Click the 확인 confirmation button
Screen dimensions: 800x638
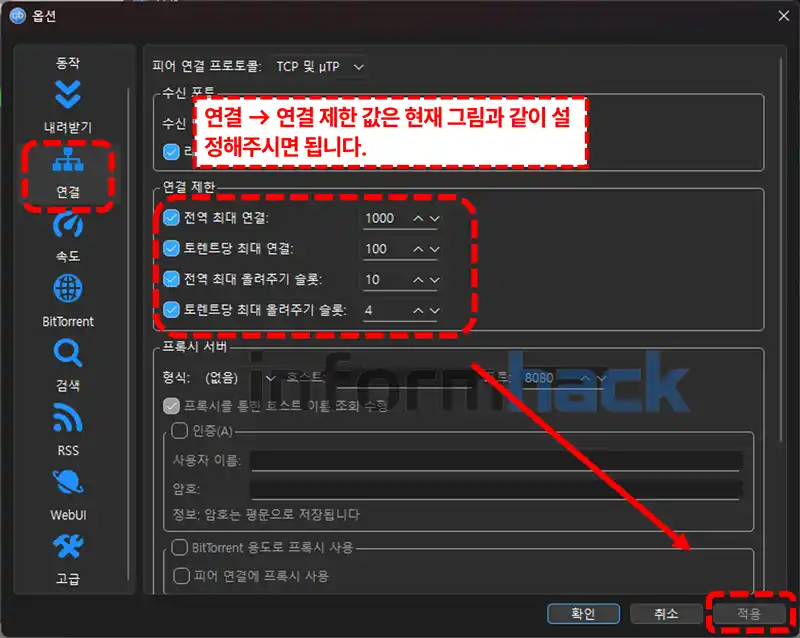tap(583, 615)
